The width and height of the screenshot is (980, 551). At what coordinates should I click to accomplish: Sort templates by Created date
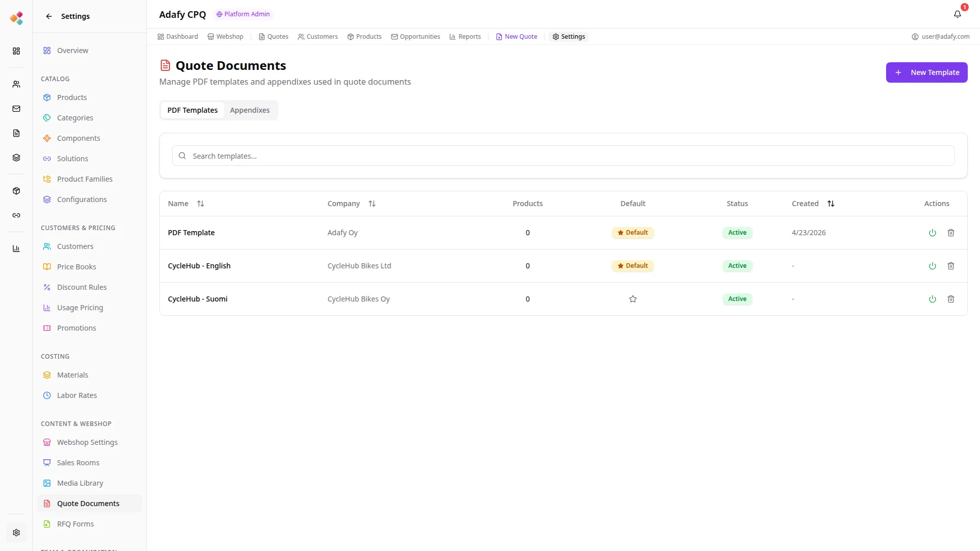[831, 204]
